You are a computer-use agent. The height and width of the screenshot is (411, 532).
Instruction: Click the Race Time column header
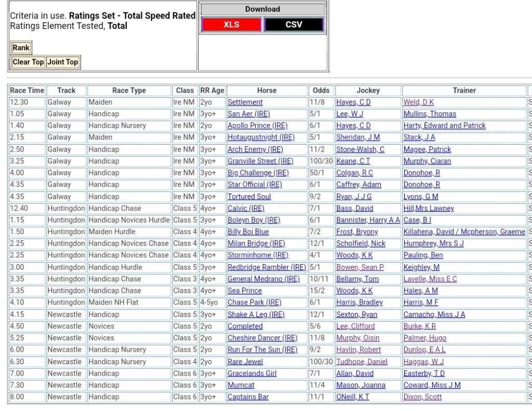point(27,90)
